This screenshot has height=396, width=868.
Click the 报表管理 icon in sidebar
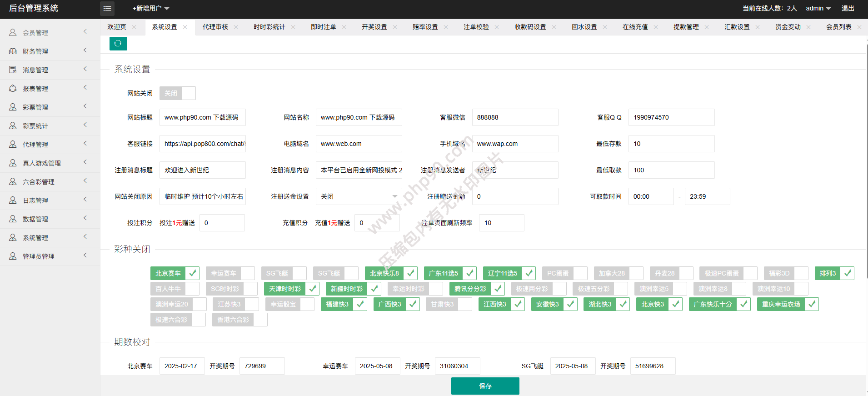(x=13, y=89)
